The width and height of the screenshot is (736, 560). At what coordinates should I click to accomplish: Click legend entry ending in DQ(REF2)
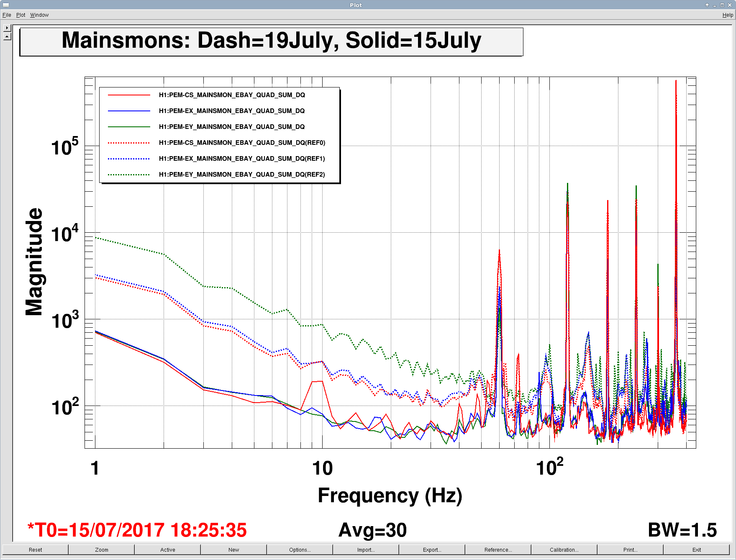[242, 175]
